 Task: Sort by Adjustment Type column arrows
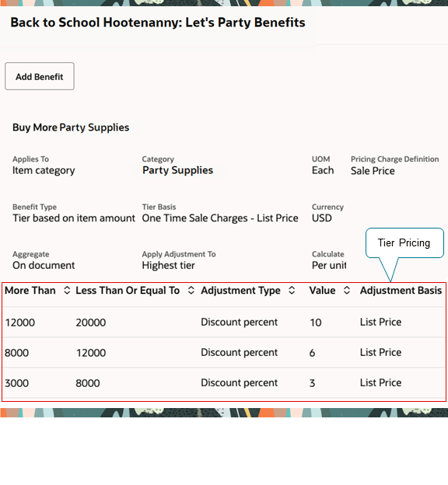coord(292,291)
